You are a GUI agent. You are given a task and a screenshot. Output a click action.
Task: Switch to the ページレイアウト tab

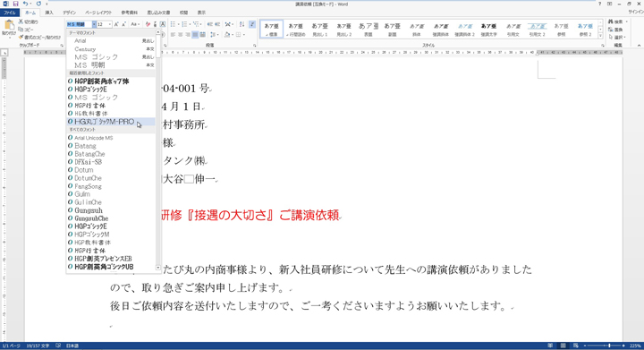[98, 13]
